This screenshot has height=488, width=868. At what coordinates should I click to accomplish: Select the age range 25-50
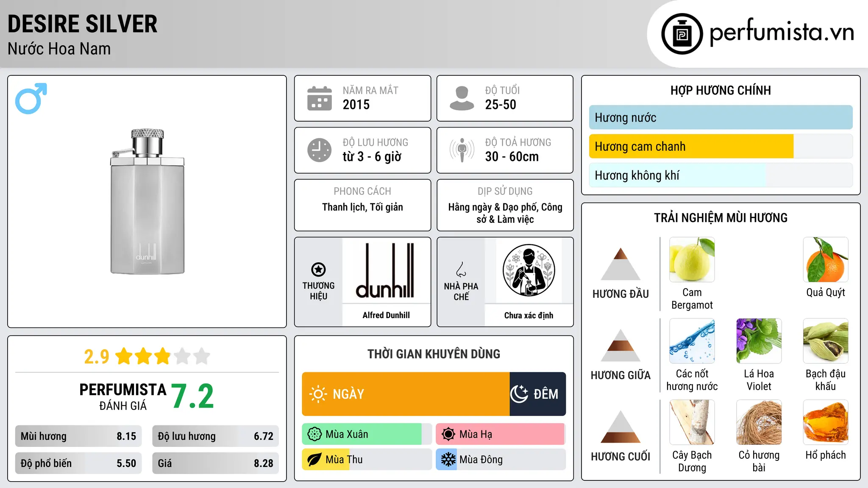click(501, 105)
